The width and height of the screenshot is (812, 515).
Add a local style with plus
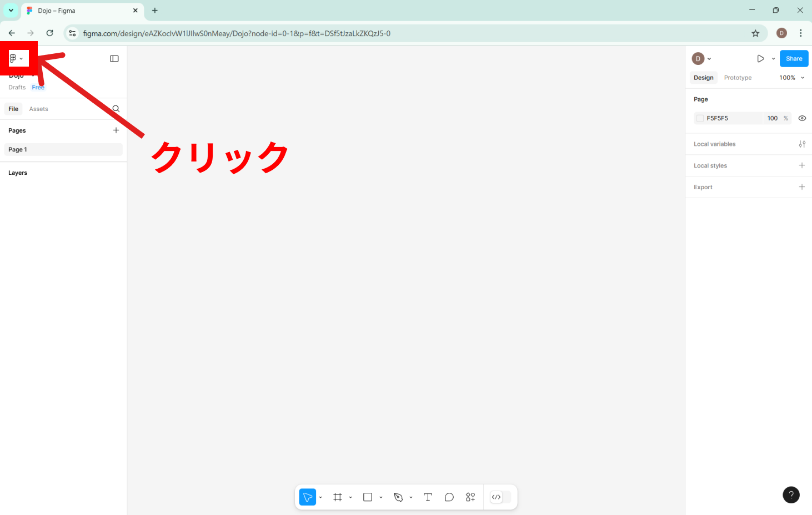802,165
